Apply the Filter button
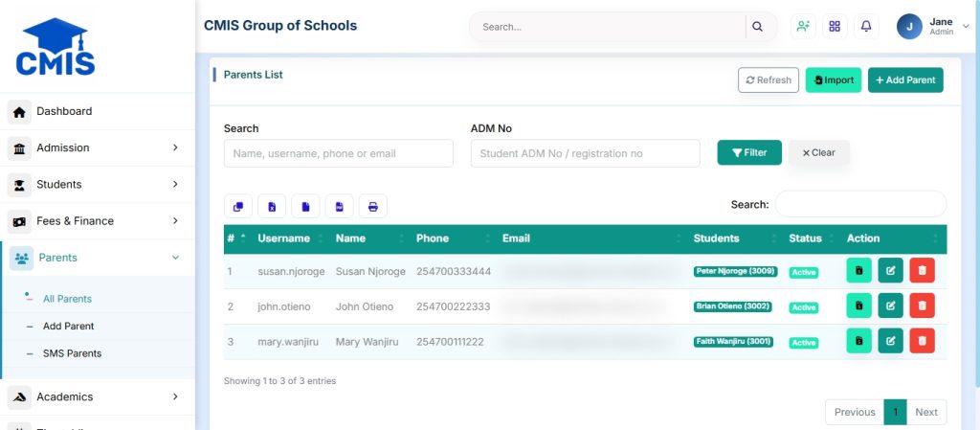 (749, 152)
